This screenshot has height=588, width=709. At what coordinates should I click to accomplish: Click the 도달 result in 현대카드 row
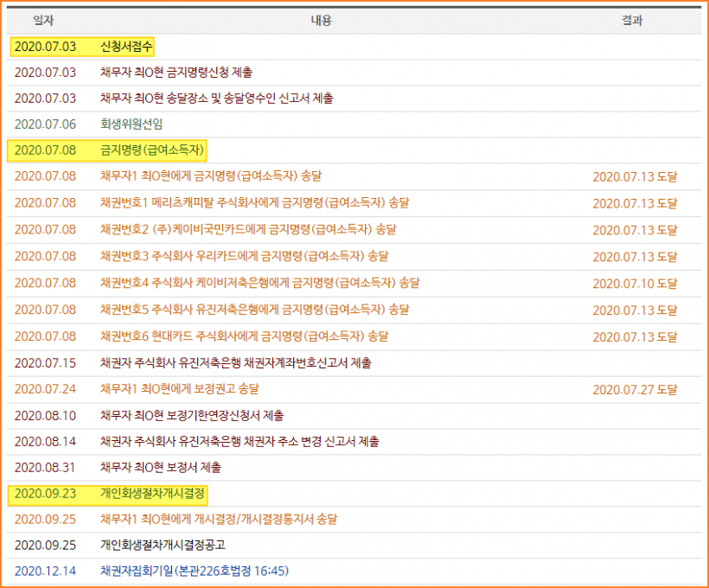(x=635, y=337)
